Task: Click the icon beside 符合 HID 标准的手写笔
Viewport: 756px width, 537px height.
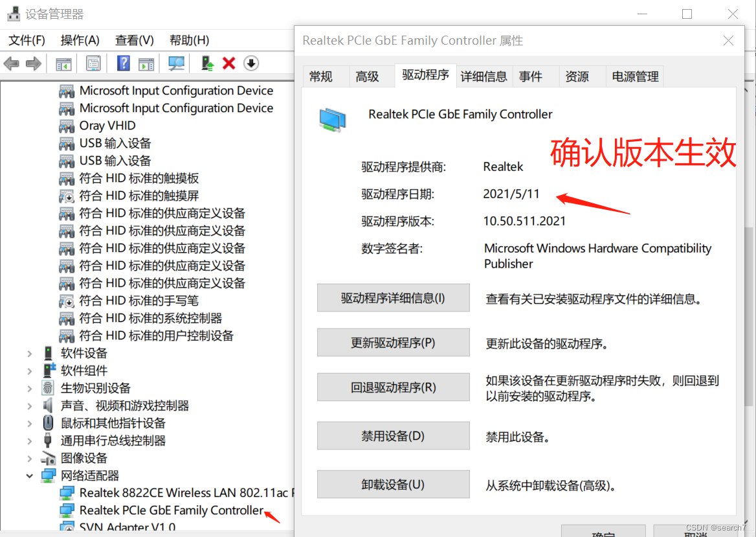Action: tap(67, 301)
